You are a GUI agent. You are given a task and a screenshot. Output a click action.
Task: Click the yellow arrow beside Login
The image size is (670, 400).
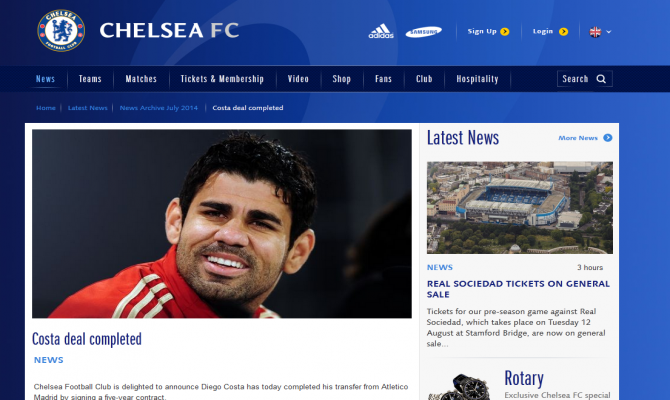pos(564,32)
